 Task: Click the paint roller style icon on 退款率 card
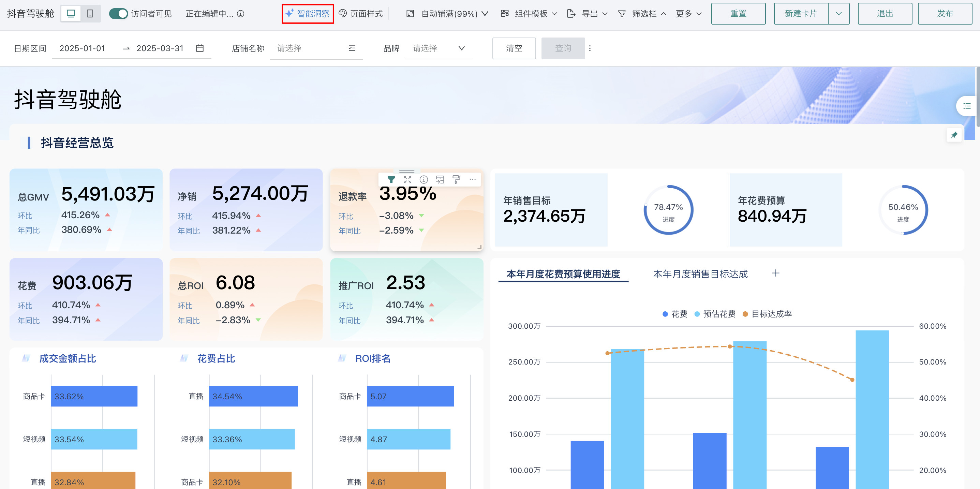[x=456, y=180]
